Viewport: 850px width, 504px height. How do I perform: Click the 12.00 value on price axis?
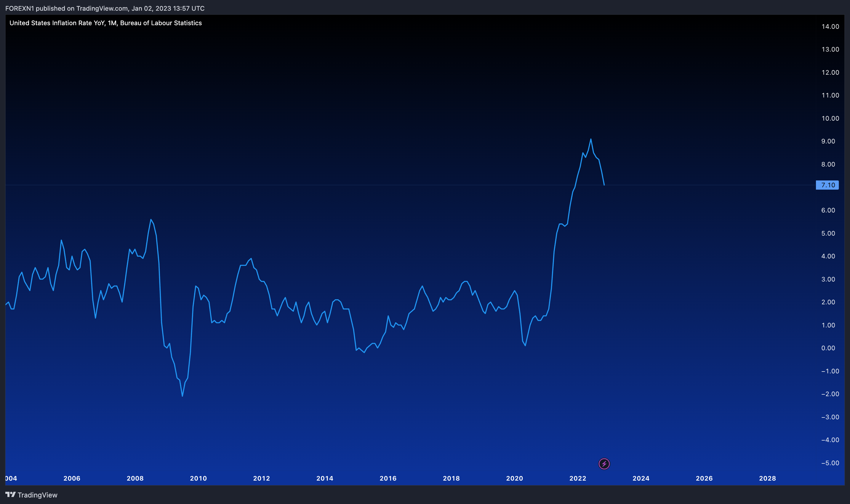pyautogui.click(x=830, y=72)
